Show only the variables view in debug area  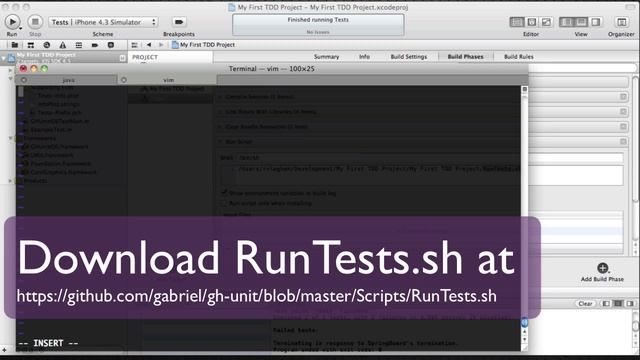[606, 304]
